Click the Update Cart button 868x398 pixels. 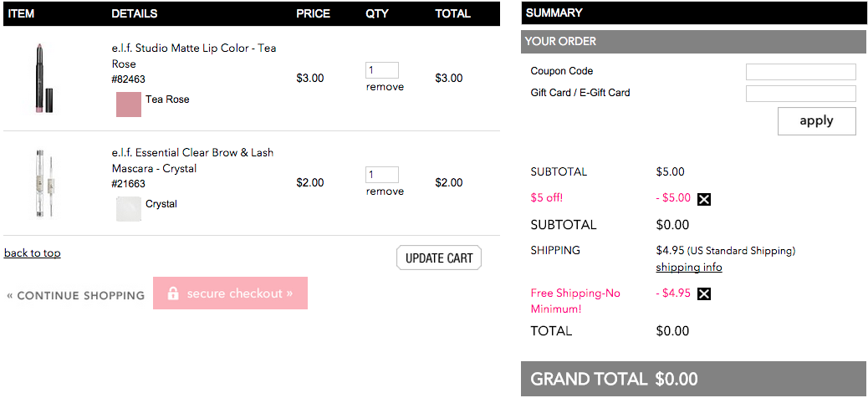click(439, 258)
